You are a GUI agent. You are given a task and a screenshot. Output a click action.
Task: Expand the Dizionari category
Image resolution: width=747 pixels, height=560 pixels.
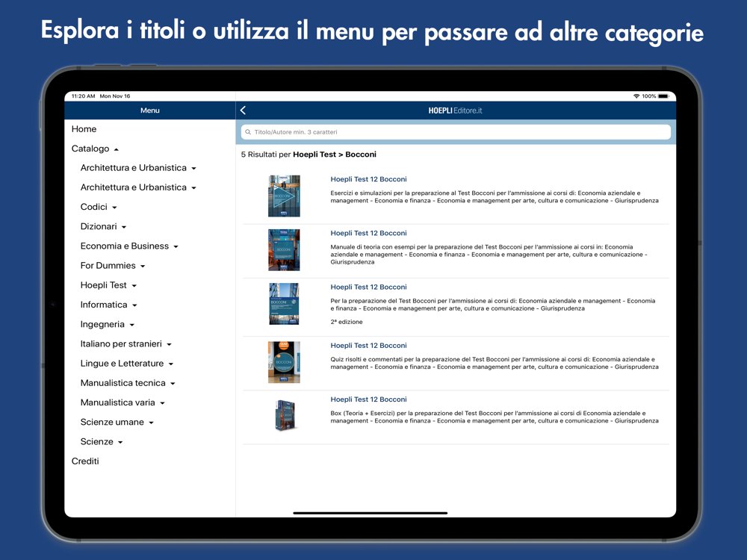(103, 227)
